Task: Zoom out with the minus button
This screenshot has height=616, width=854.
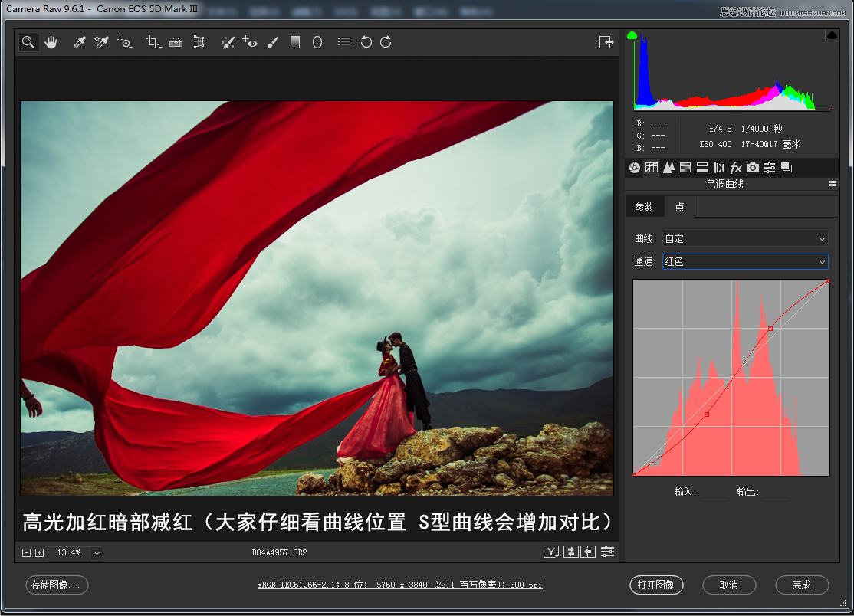Action: pos(26,553)
